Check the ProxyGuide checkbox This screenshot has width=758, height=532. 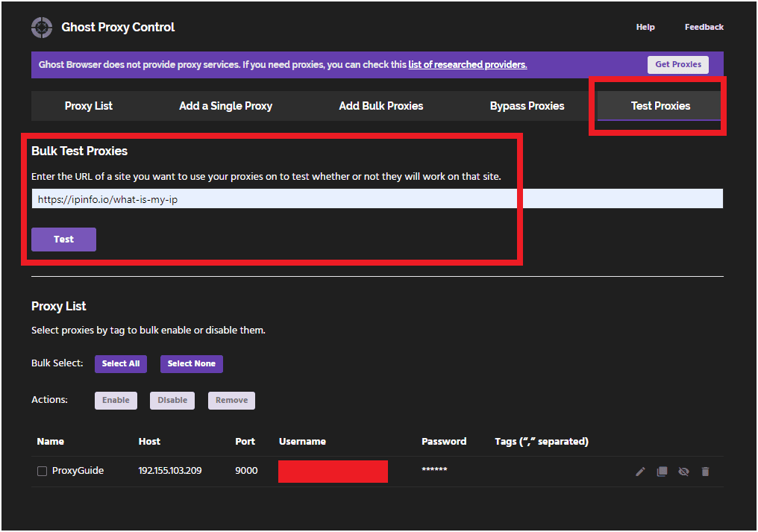click(43, 471)
